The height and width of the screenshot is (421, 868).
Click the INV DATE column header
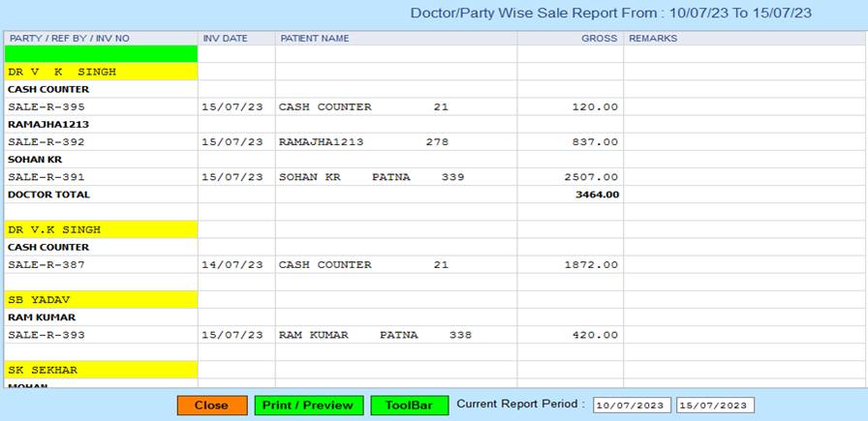coord(225,39)
